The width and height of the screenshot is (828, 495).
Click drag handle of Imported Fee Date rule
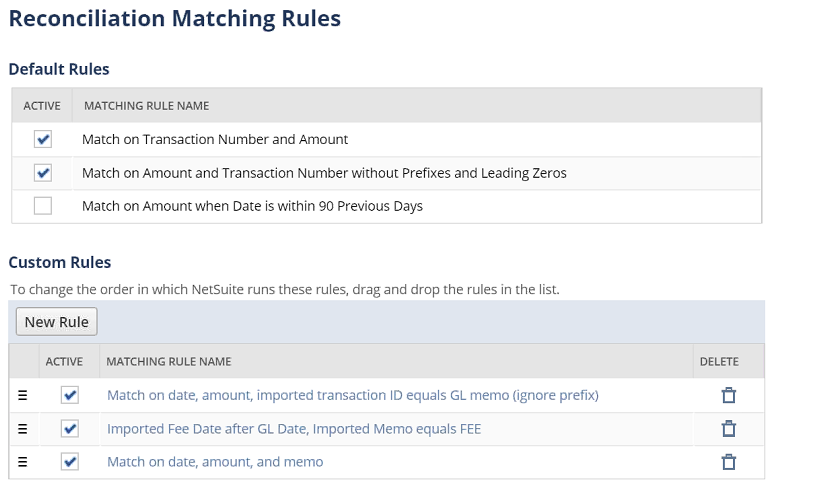click(23, 429)
